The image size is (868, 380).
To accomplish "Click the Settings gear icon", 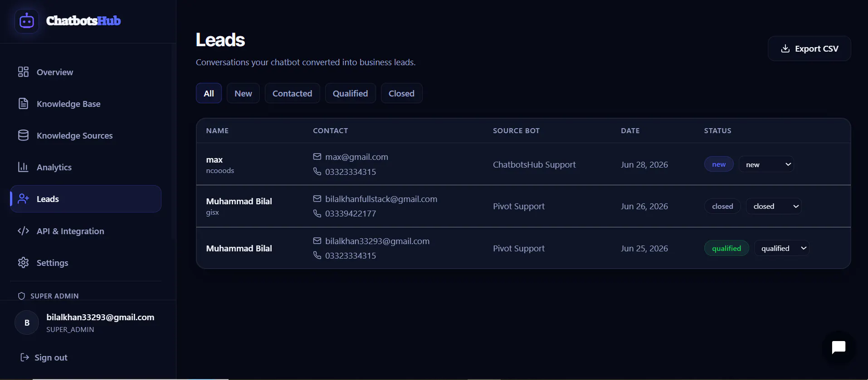I will (x=23, y=263).
